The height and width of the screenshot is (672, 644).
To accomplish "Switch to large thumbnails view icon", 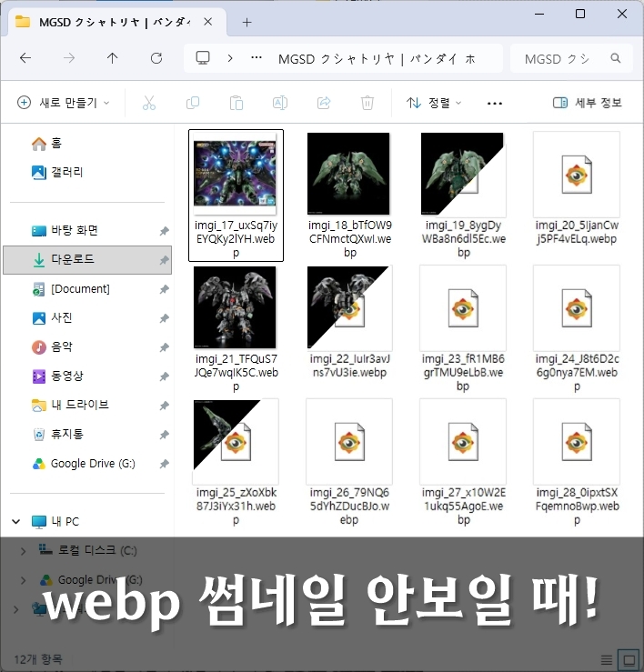I will point(629,659).
